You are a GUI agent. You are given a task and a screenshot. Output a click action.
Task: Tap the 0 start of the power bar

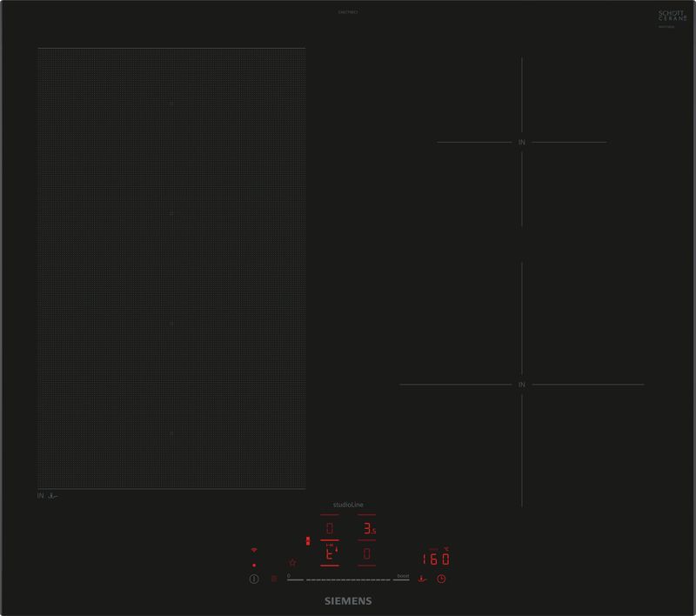click(x=289, y=575)
